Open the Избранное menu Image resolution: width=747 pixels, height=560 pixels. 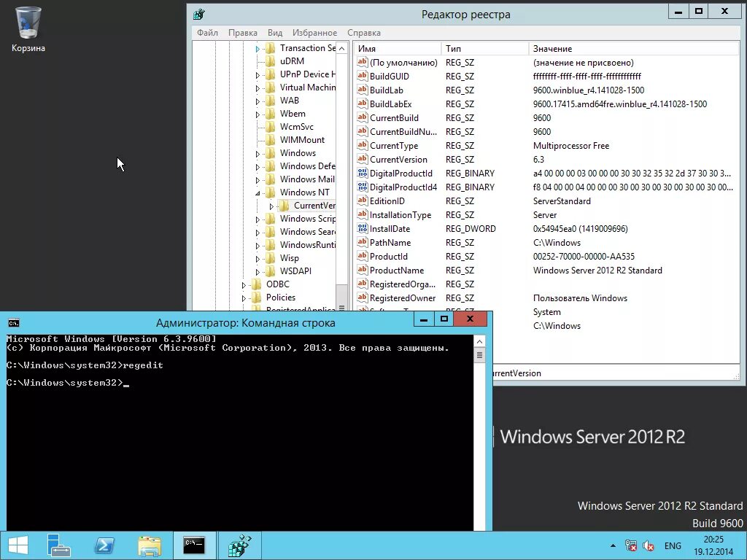pyautogui.click(x=314, y=32)
